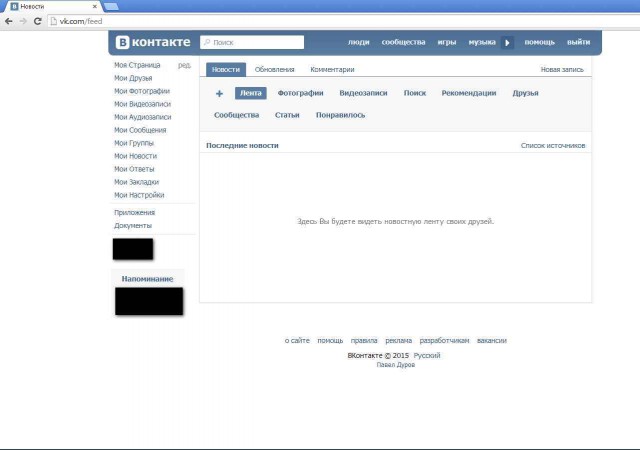Click the Напоминание heading

pos(147,279)
